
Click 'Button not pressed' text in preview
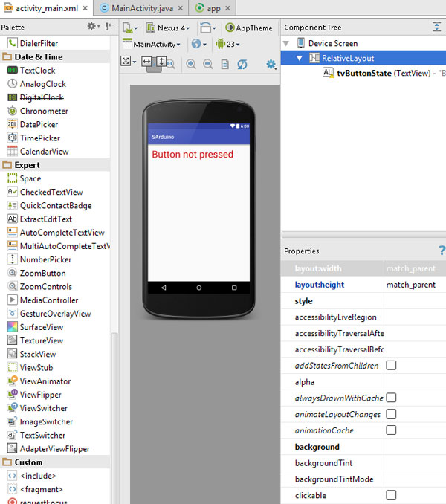click(x=193, y=155)
